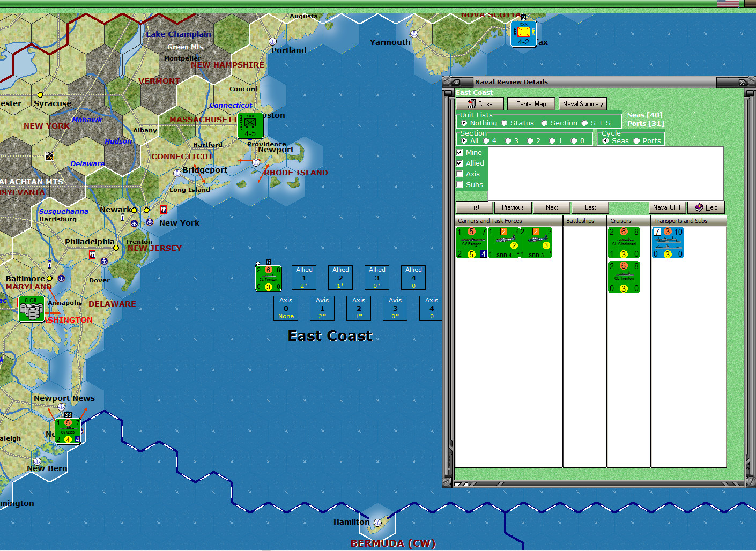Open the Naval CRT table

coord(668,207)
